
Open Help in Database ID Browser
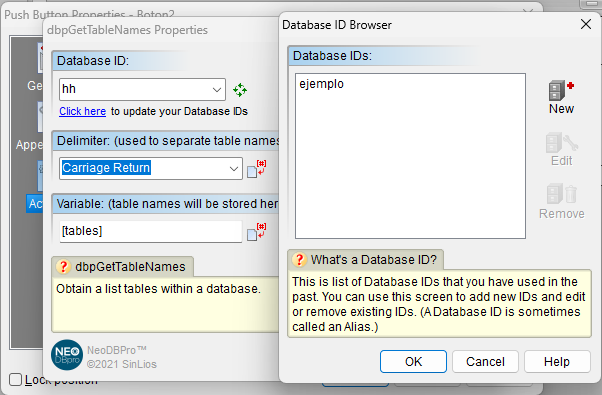click(x=557, y=362)
